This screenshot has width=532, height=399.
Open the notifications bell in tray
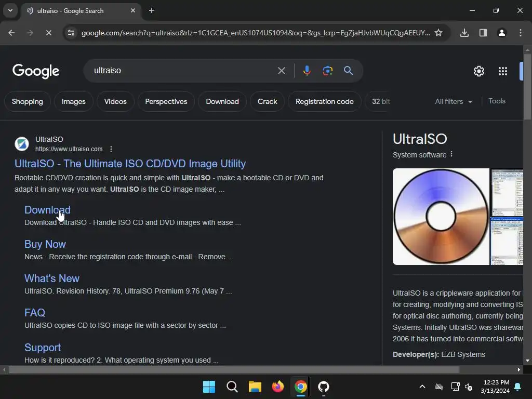pos(518,387)
